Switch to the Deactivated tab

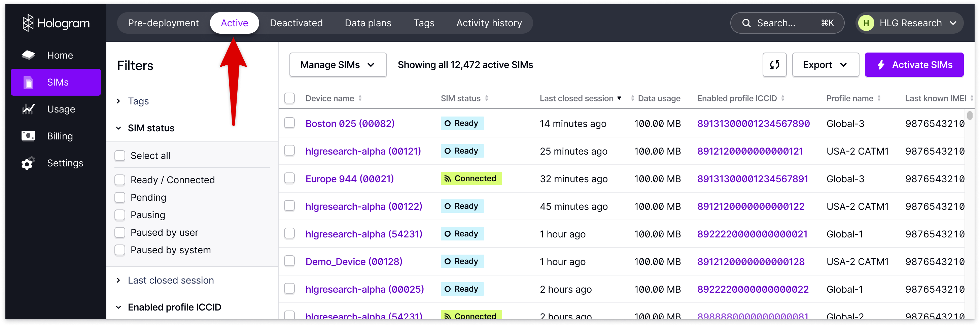[x=296, y=23]
